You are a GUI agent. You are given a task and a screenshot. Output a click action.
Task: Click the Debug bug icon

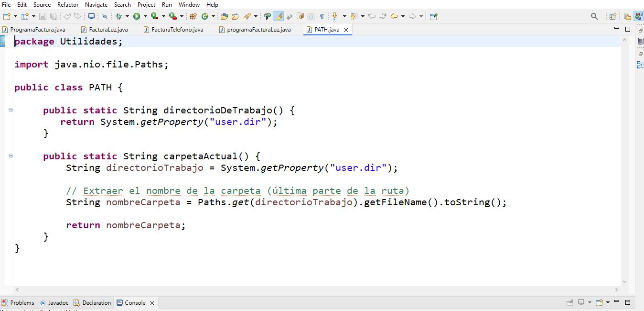tap(119, 16)
